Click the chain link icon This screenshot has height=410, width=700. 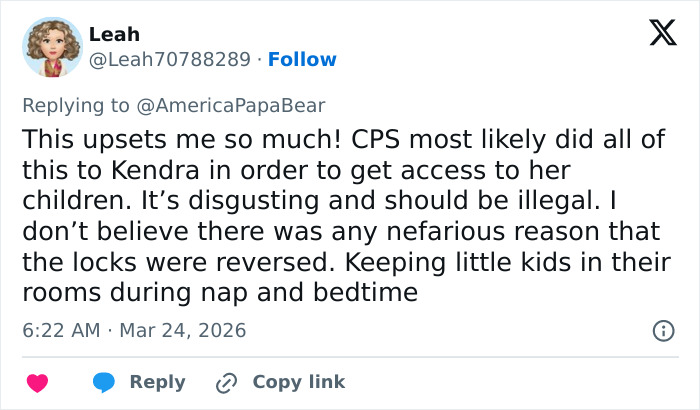[227, 382]
